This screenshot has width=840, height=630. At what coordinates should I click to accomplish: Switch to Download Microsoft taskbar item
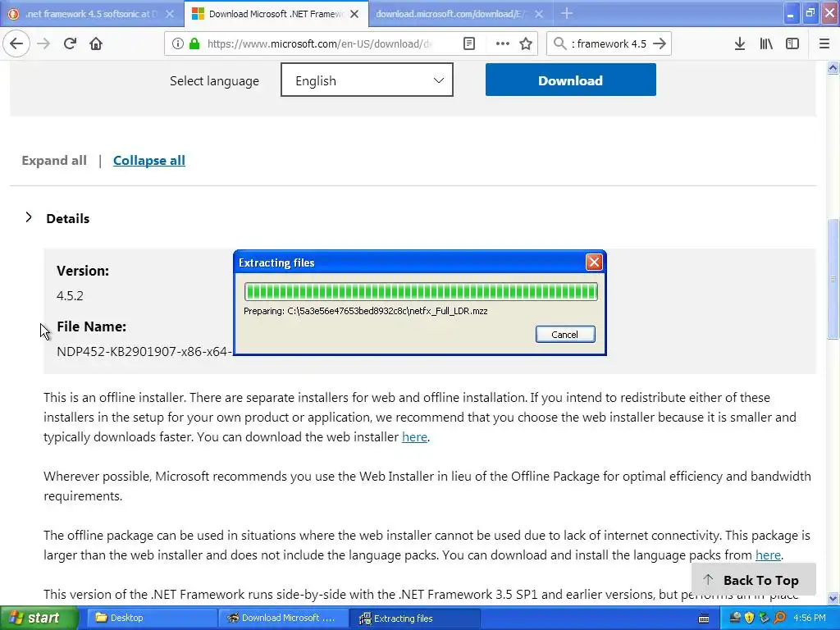click(x=283, y=618)
